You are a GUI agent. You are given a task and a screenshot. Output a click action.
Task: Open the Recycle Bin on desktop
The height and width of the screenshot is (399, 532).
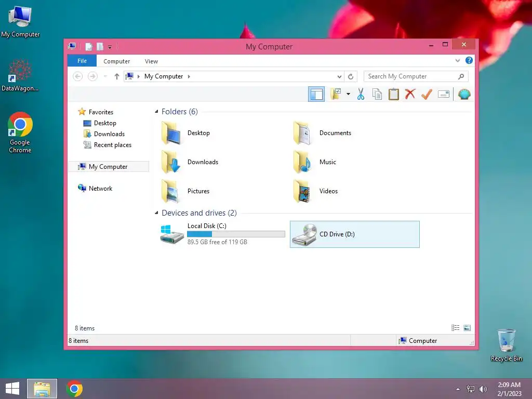point(506,345)
